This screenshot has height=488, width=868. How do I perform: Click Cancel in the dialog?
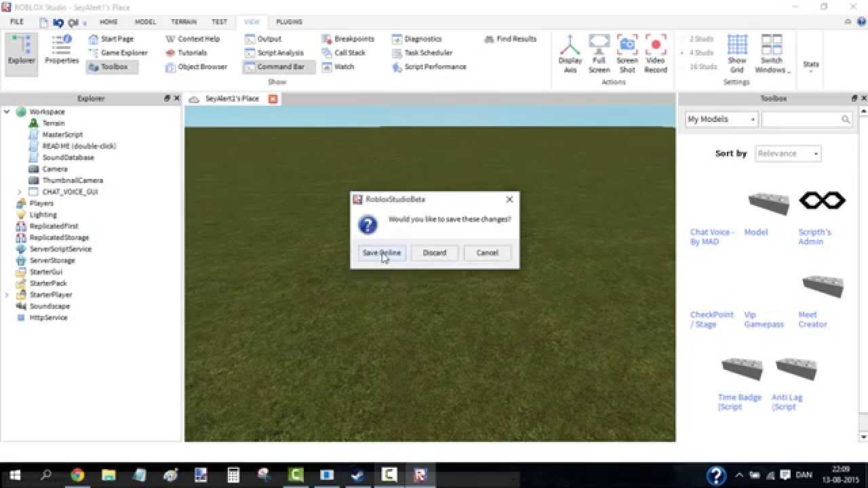click(487, 253)
